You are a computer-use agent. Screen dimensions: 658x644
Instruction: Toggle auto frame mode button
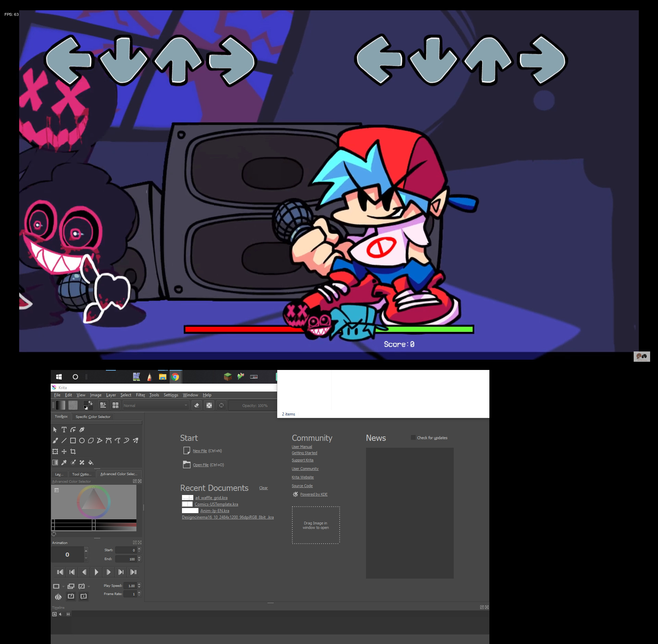pos(71,597)
